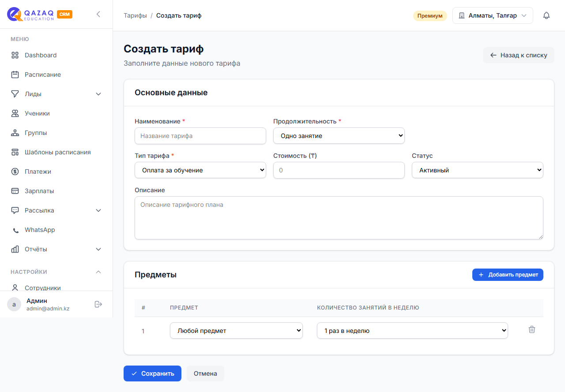The width and height of the screenshot is (565, 392).
Task: Open the 1 раз в неделю dropdown
Action: [x=412, y=331]
